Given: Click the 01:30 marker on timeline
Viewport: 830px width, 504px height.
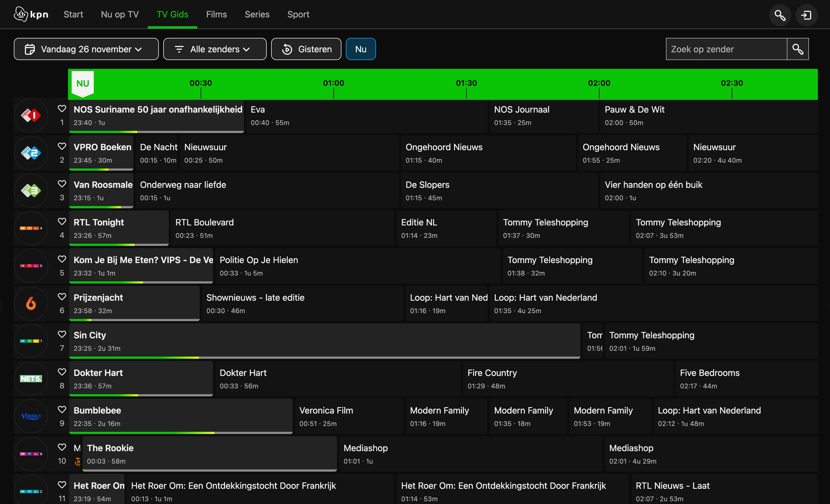Looking at the screenshot, I should click(466, 83).
